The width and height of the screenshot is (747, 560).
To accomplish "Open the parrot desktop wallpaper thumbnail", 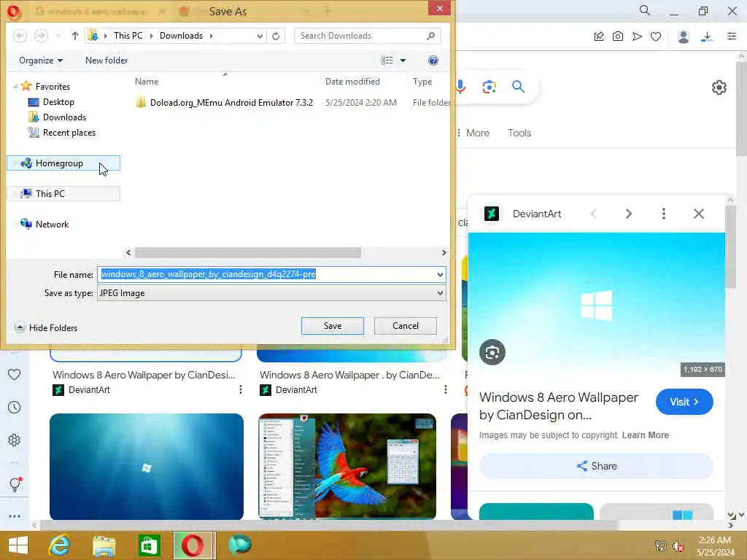I will pyautogui.click(x=347, y=466).
